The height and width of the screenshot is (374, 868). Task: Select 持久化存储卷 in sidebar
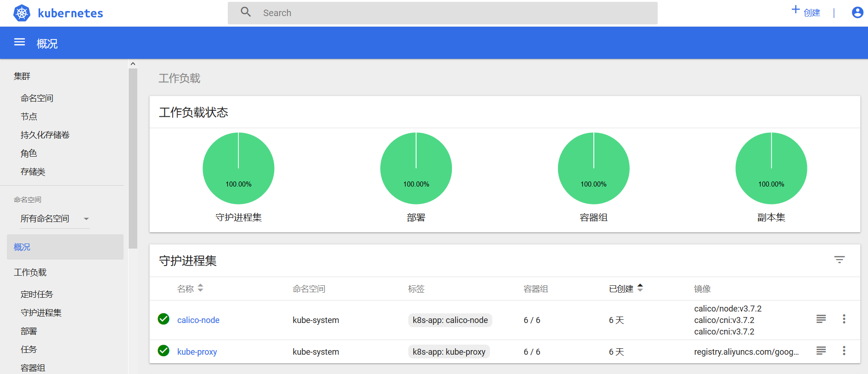[x=45, y=135]
